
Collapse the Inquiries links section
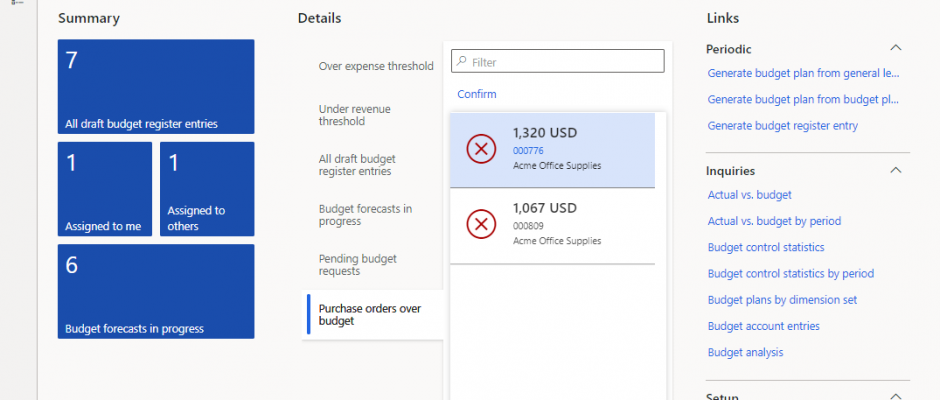pos(896,170)
